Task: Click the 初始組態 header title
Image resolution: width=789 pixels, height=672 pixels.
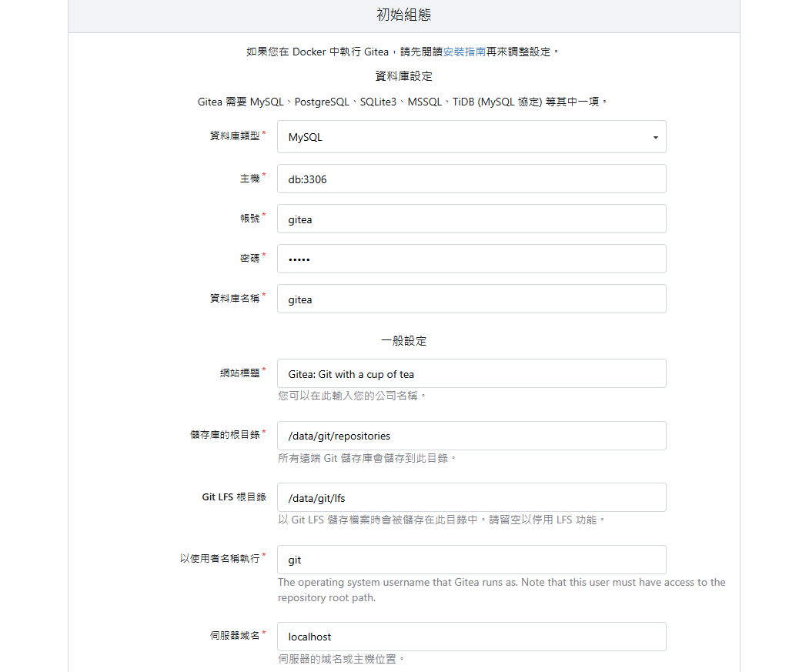Action: pos(403,15)
